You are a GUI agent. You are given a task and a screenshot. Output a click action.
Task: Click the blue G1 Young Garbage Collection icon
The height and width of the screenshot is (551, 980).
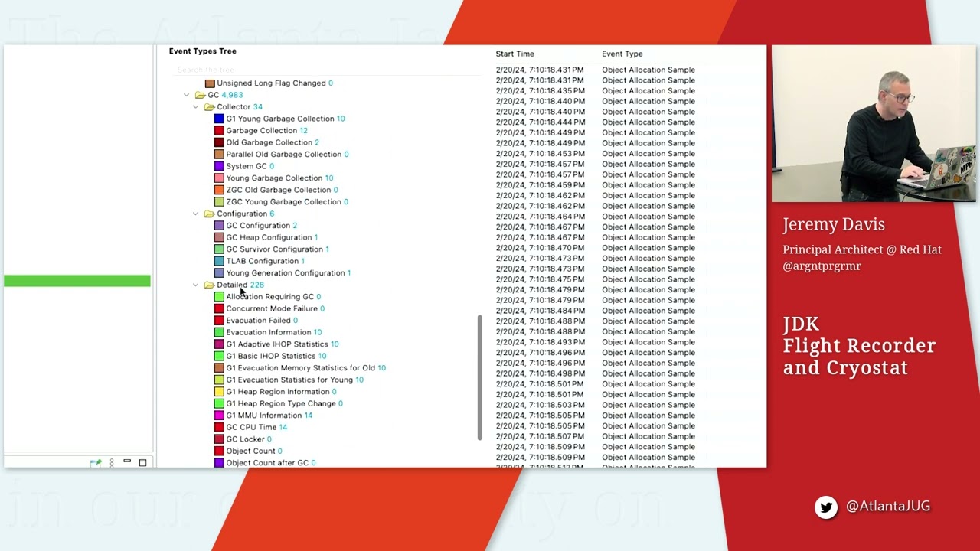tap(219, 119)
